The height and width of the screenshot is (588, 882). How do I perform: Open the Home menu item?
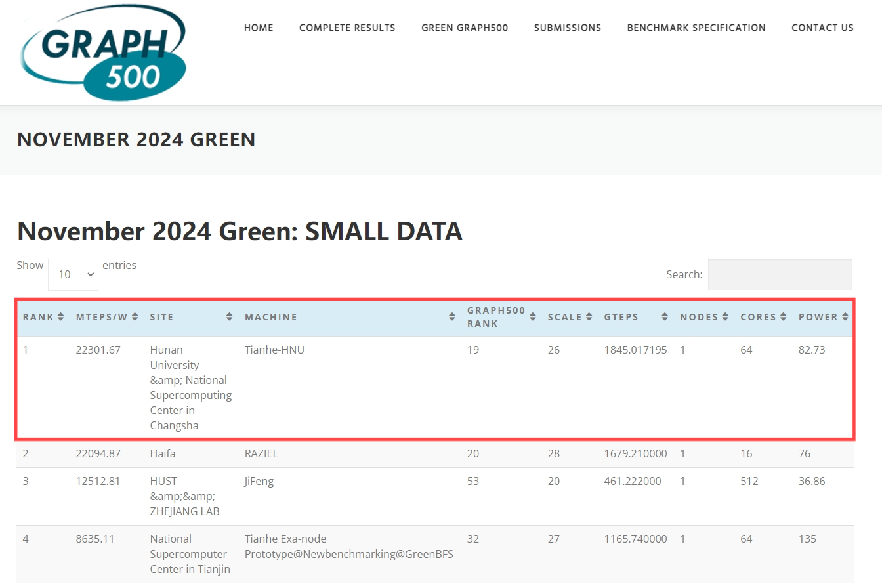click(x=259, y=28)
